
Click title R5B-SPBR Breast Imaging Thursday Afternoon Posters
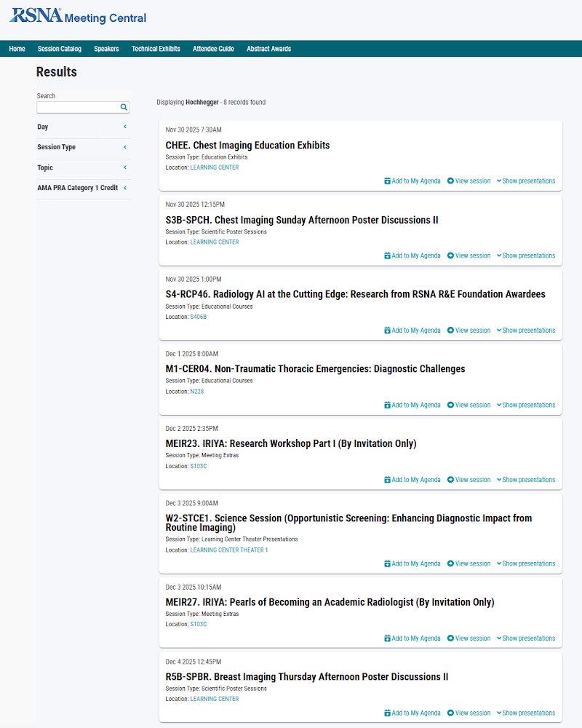click(x=307, y=677)
